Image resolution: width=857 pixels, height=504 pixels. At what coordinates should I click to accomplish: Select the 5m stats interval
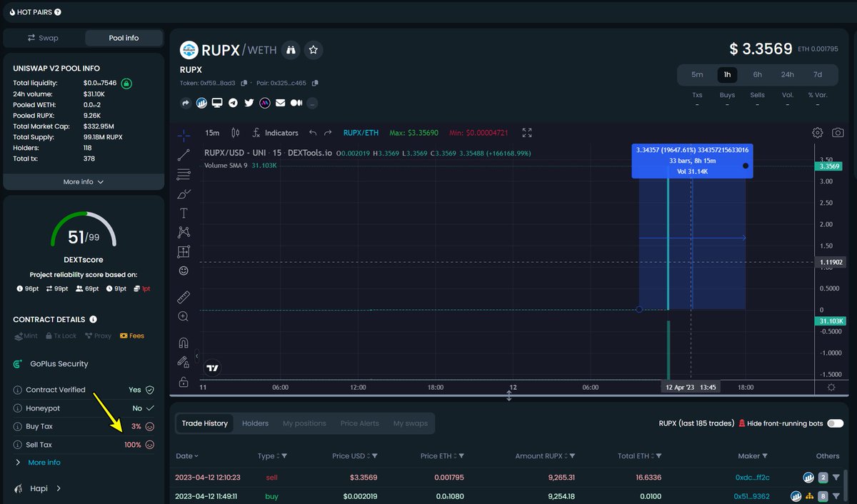(x=697, y=74)
